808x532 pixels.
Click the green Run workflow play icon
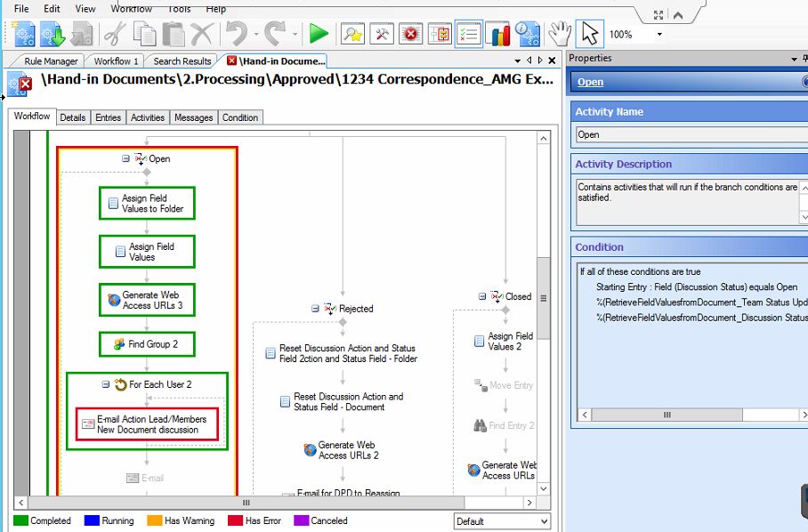click(x=319, y=34)
